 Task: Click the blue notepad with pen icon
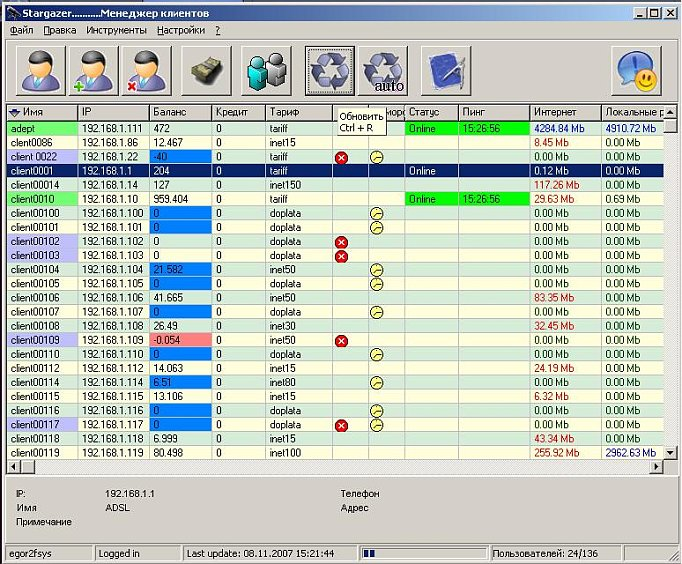(x=444, y=70)
